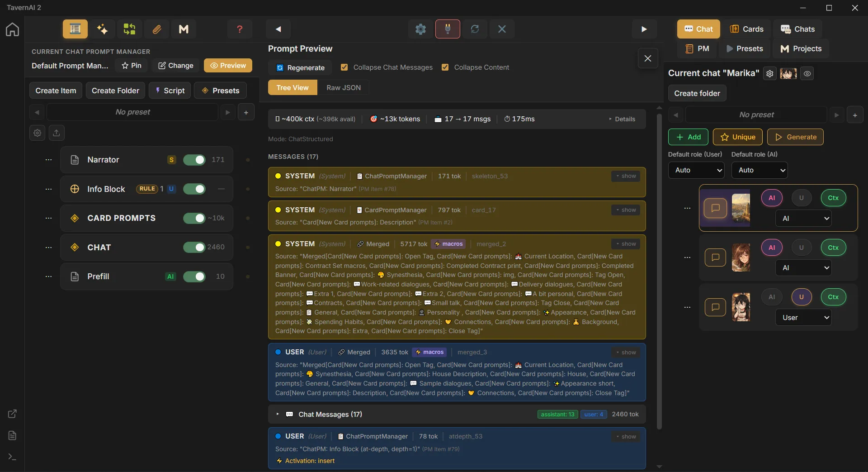Switch to PM tab

(697, 49)
